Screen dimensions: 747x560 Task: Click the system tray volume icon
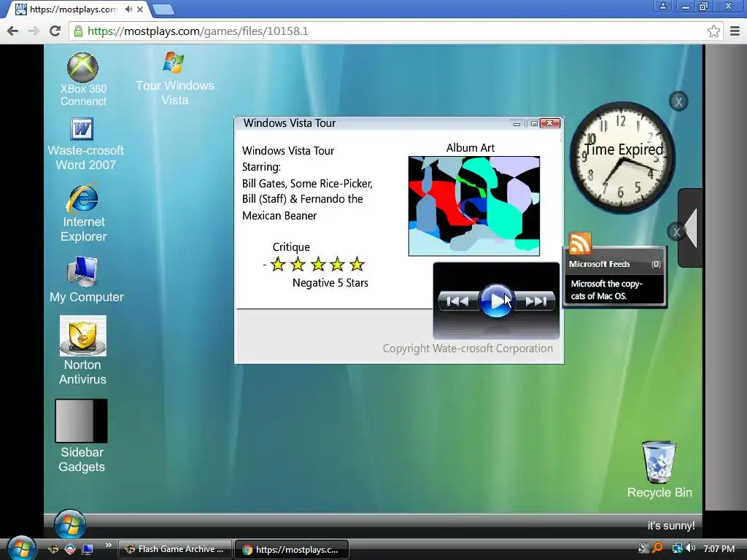(692, 548)
